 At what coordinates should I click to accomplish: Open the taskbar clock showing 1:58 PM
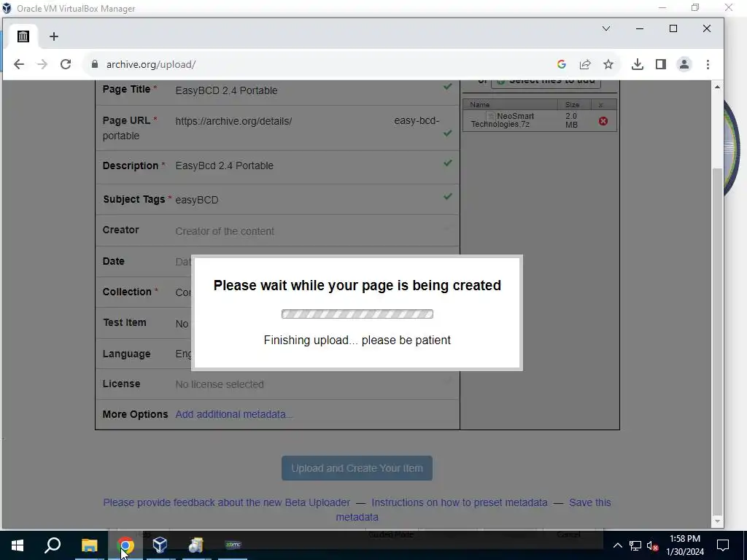pos(685,545)
